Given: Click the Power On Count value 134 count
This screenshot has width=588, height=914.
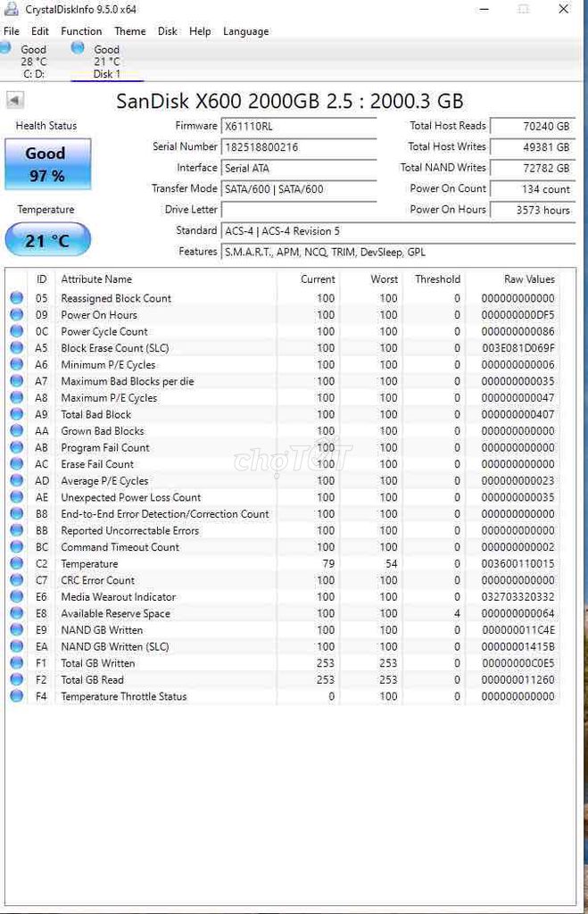Looking at the screenshot, I should point(533,189).
